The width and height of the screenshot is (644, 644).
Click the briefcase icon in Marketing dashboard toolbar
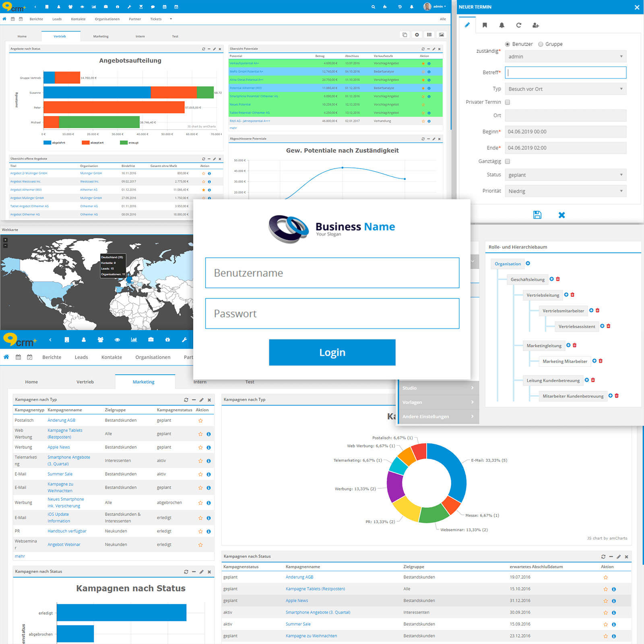(x=151, y=340)
